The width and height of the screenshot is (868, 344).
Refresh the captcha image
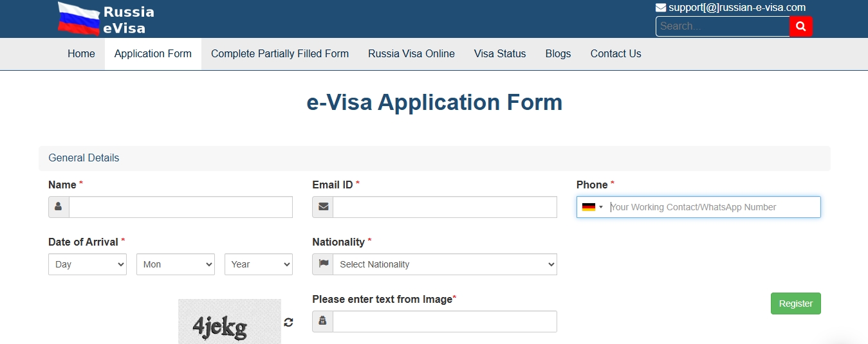288,322
